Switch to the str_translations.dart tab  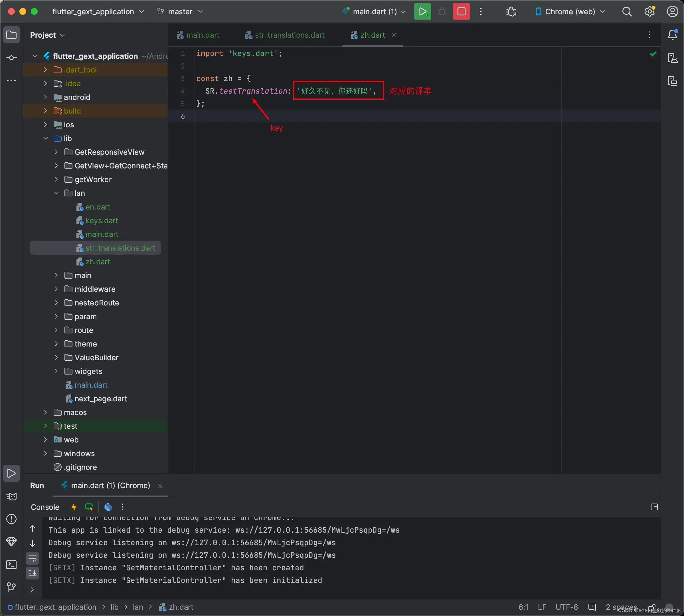click(289, 35)
